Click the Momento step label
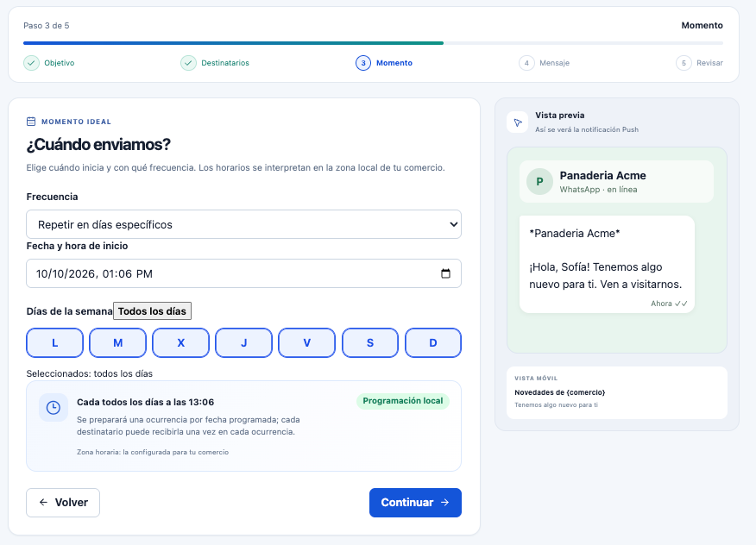 [x=394, y=63]
